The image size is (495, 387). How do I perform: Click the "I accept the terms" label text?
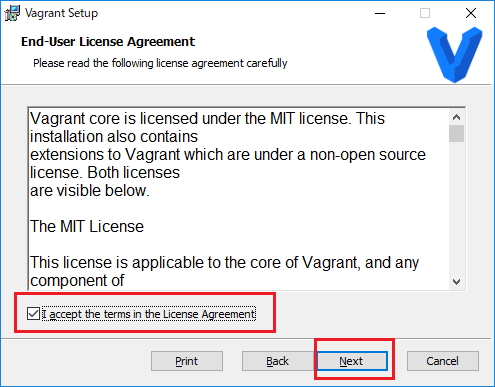[x=149, y=314]
